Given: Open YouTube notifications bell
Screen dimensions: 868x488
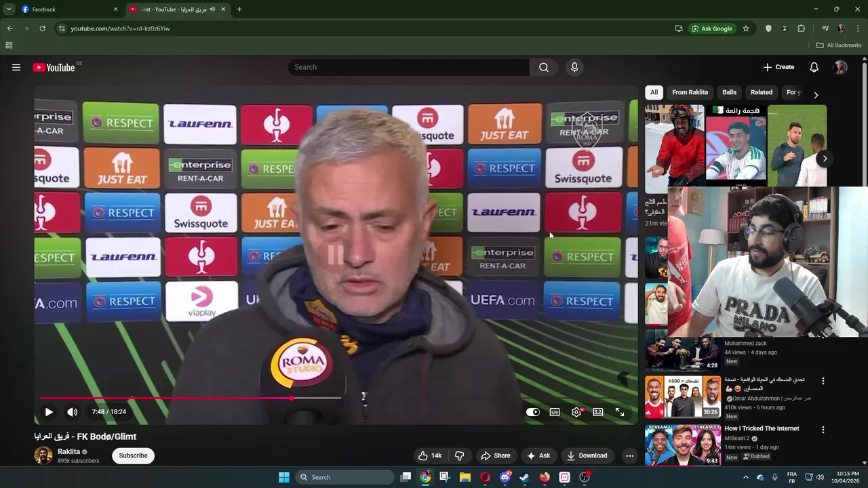Looking at the screenshot, I should pos(814,67).
